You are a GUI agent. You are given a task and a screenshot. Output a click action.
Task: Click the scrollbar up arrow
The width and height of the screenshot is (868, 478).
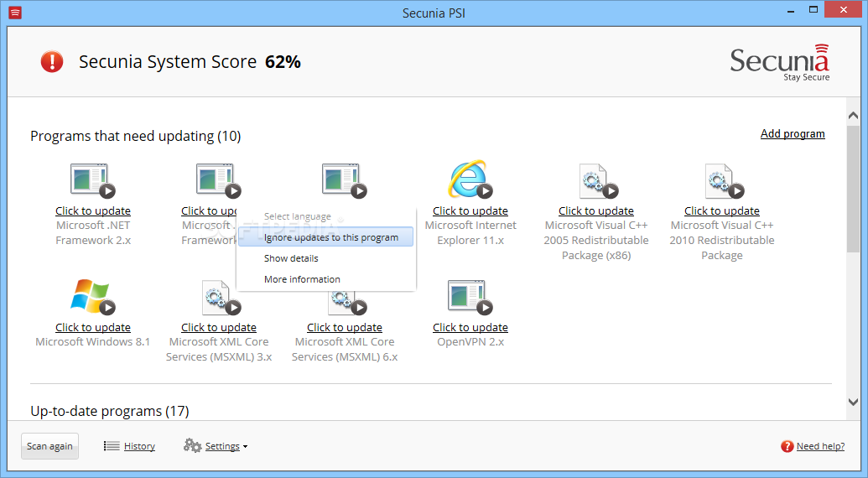click(853, 116)
